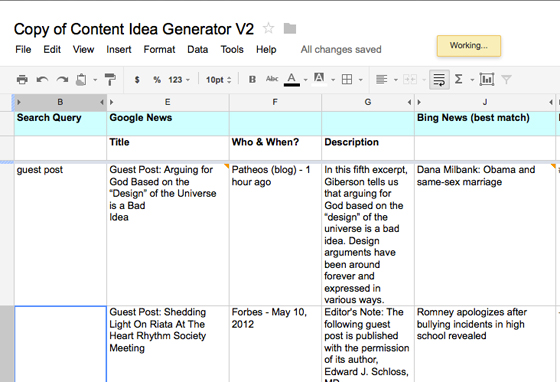Expand hidden columns arrow left of B

tap(19, 102)
